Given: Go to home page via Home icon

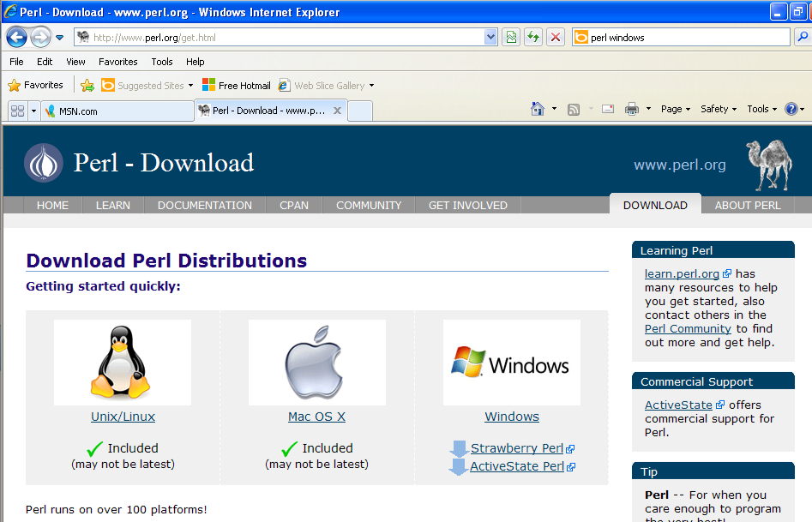Looking at the screenshot, I should (x=538, y=109).
